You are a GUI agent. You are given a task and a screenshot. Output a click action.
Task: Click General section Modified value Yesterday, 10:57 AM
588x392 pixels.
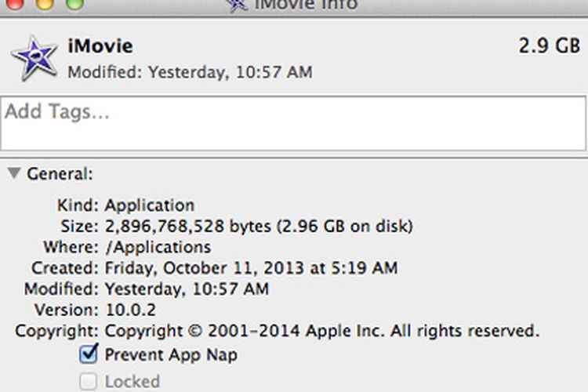[187, 289]
